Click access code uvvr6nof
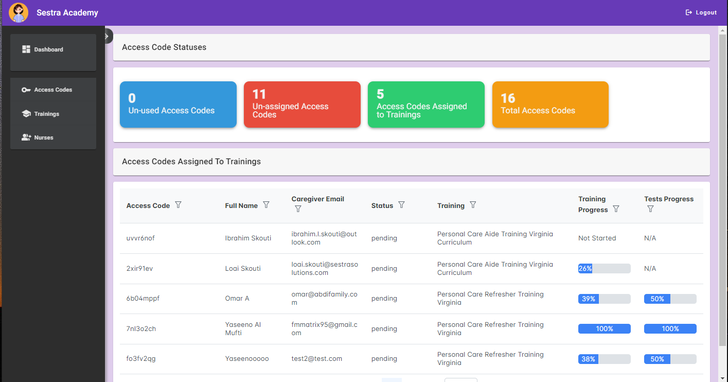728x382 pixels. (140, 238)
